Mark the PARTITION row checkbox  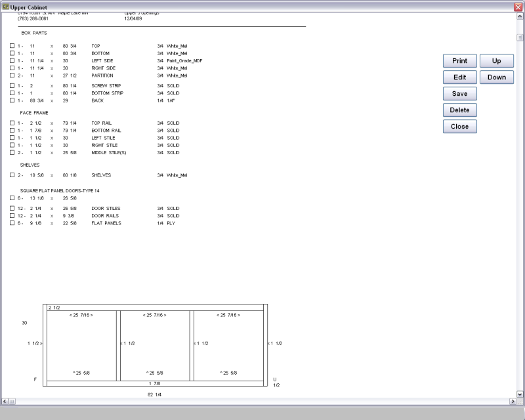[x=12, y=75]
